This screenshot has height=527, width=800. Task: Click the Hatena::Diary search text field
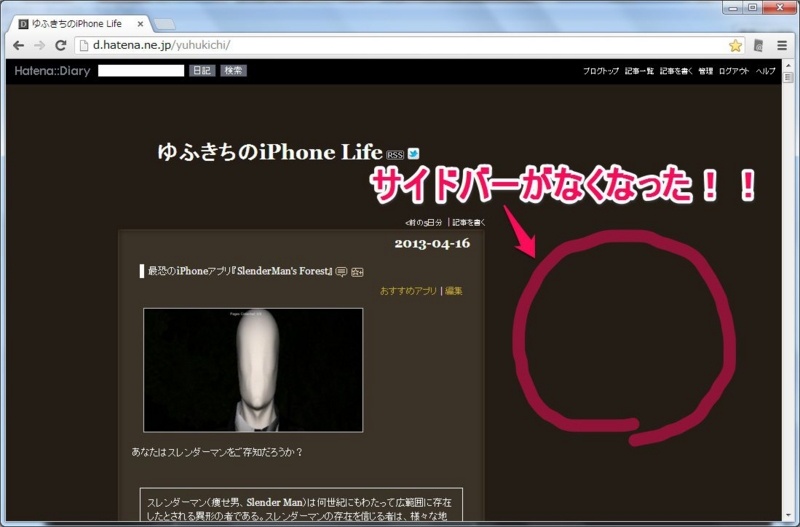[x=141, y=70]
